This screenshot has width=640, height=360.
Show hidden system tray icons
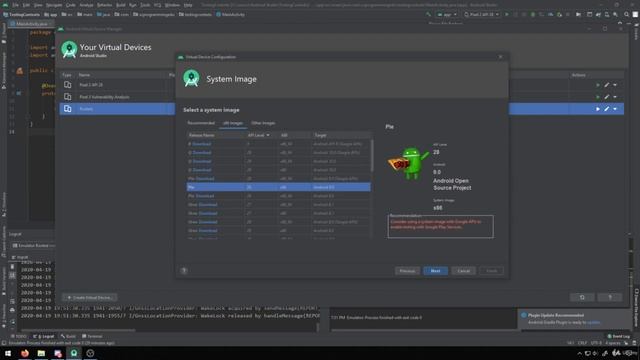(579, 353)
